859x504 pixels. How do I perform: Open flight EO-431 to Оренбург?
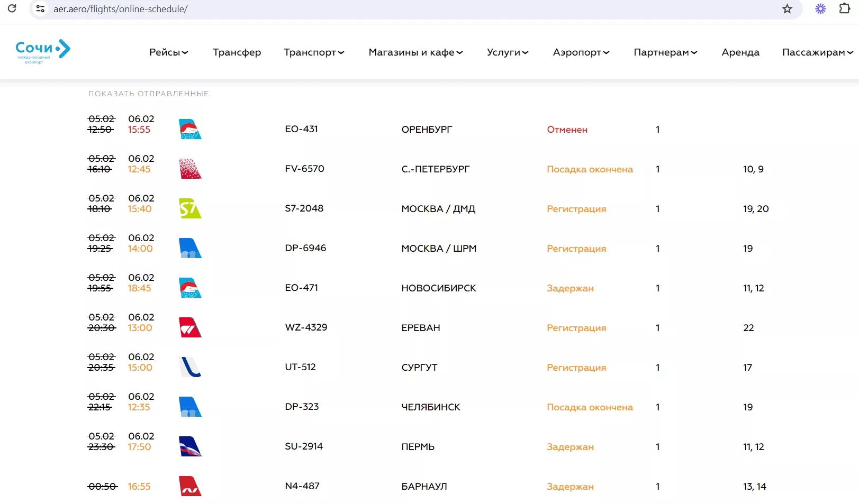tap(301, 129)
